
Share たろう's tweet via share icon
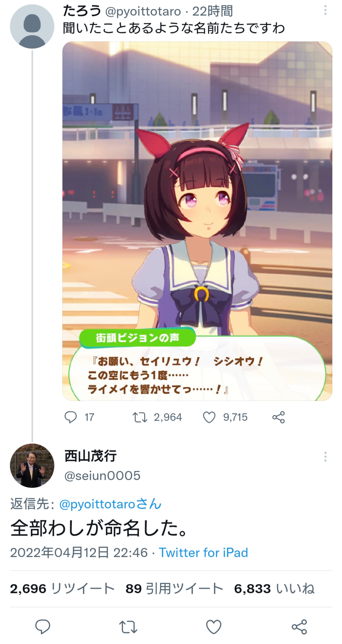click(x=279, y=417)
